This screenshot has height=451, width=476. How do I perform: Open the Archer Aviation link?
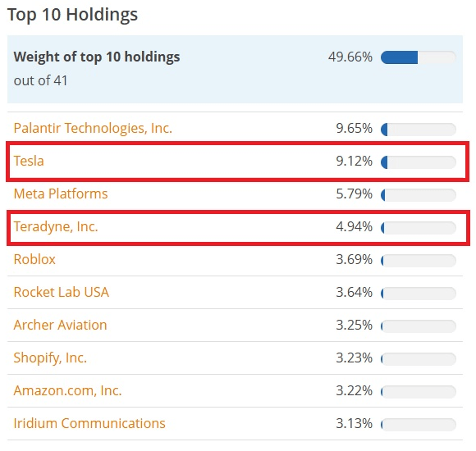point(61,326)
